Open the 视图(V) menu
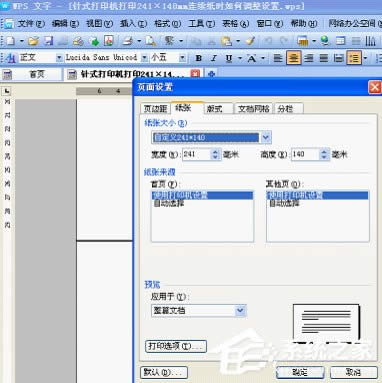The image size is (382, 383). click(100, 24)
